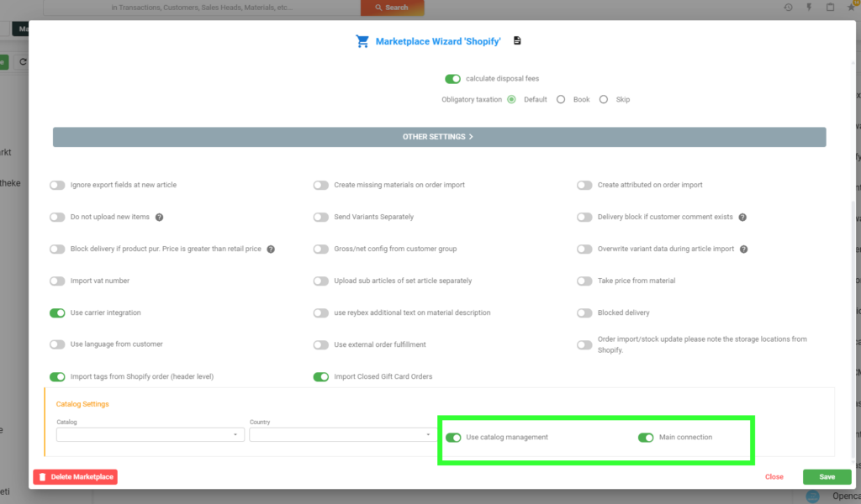The height and width of the screenshot is (504, 861).
Task: Click the top search input field
Action: pyautogui.click(x=202, y=8)
